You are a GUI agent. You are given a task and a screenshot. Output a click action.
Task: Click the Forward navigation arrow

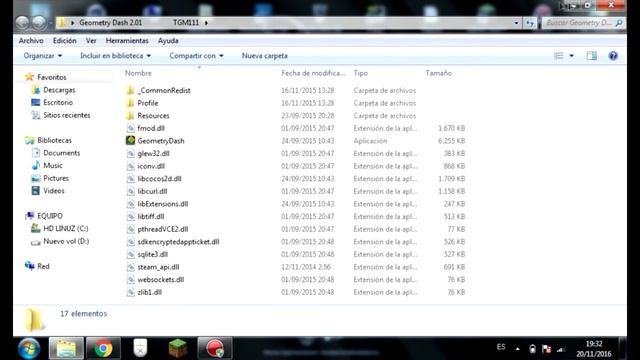coord(39,23)
